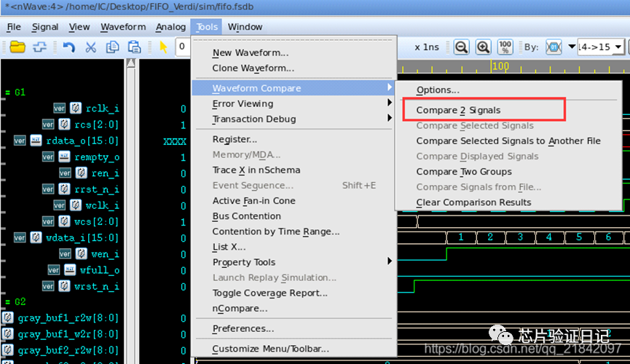This screenshot has height=364, width=630.
Task: Choose Clear Comparison Results
Action: pos(473,202)
